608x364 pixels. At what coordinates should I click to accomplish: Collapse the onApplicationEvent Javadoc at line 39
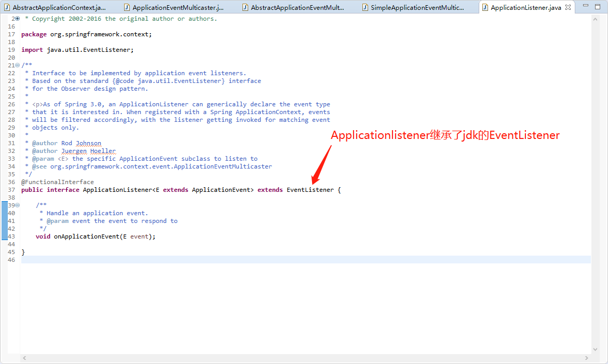pos(17,205)
